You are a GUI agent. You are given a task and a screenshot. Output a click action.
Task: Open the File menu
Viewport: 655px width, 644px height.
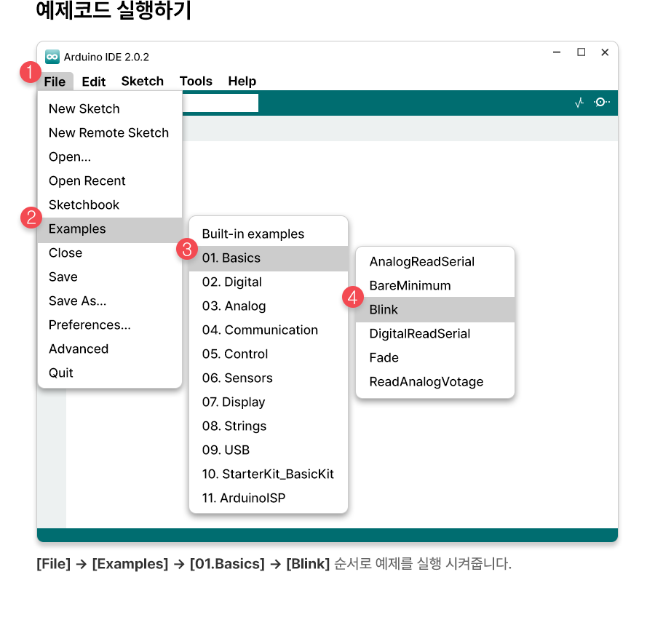pos(55,82)
